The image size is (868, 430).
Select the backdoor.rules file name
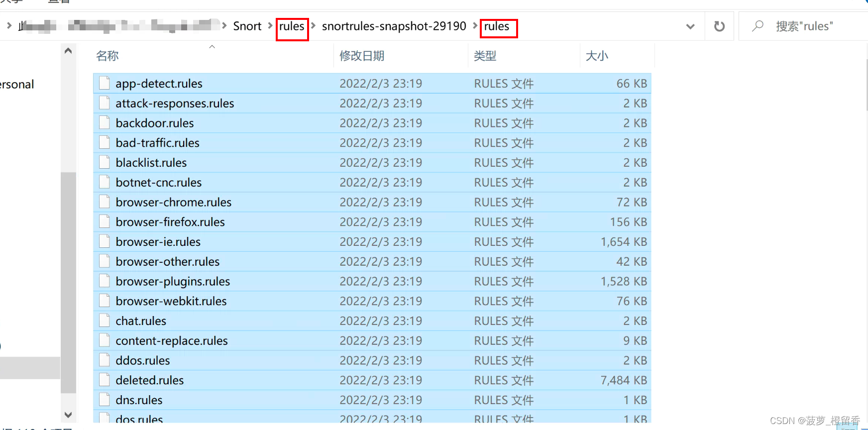[155, 123]
